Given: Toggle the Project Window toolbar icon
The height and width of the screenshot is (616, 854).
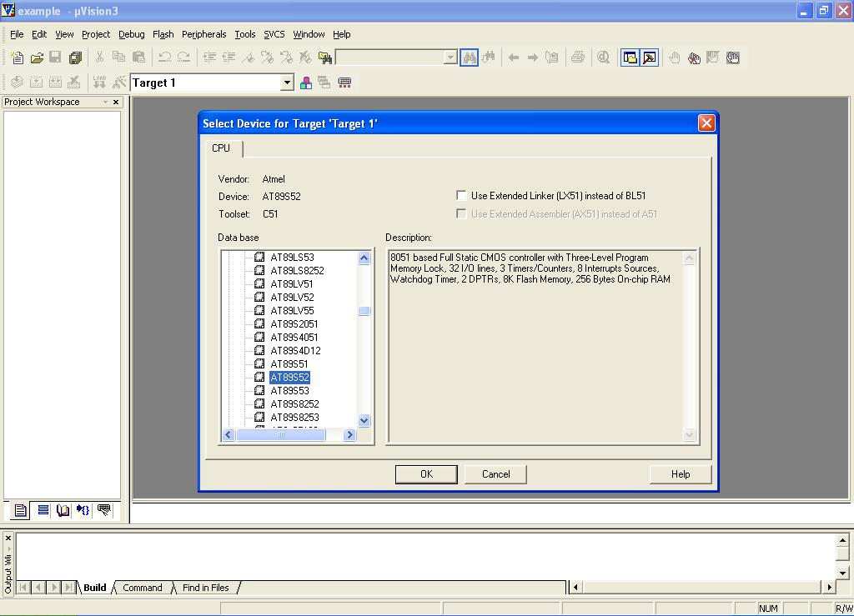Looking at the screenshot, I should [x=630, y=58].
